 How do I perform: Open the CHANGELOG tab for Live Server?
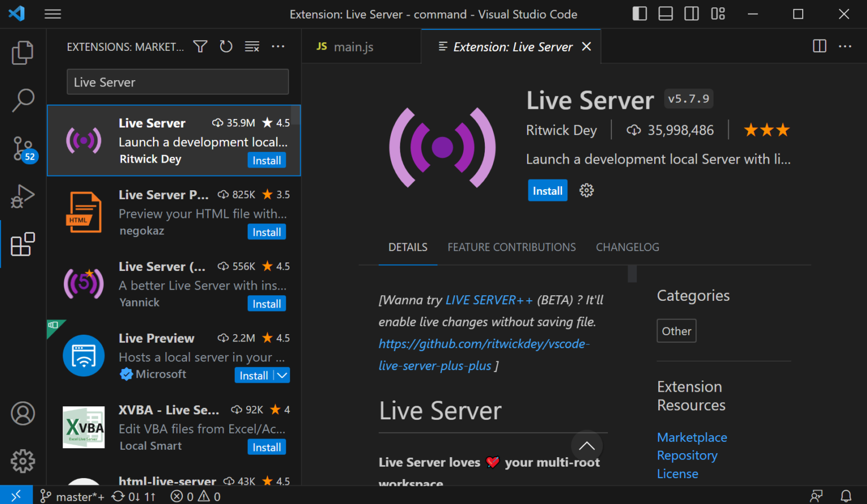pyautogui.click(x=627, y=247)
